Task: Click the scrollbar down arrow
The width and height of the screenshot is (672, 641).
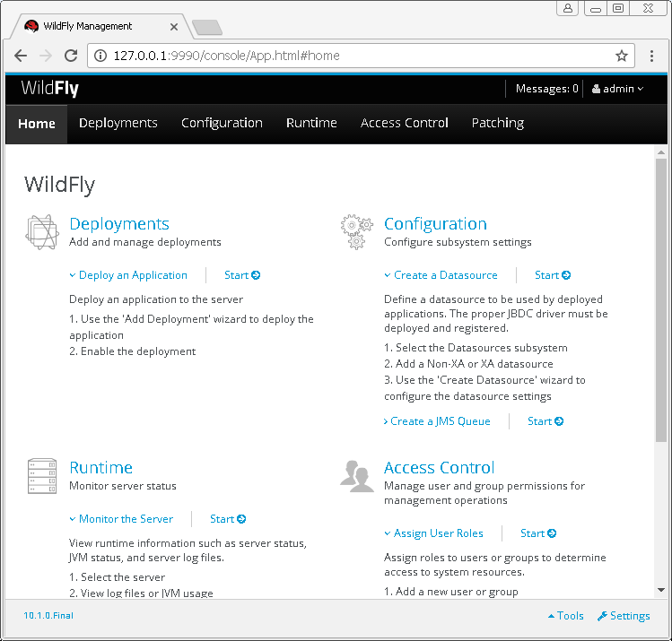Action: (x=661, y=590)
